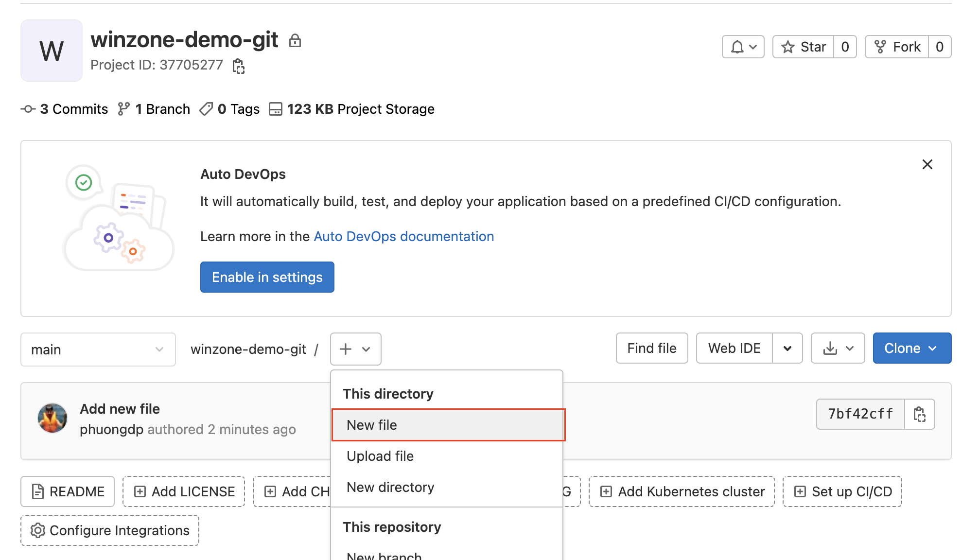Click phuongdp author avatar

(x=52, y=418)
